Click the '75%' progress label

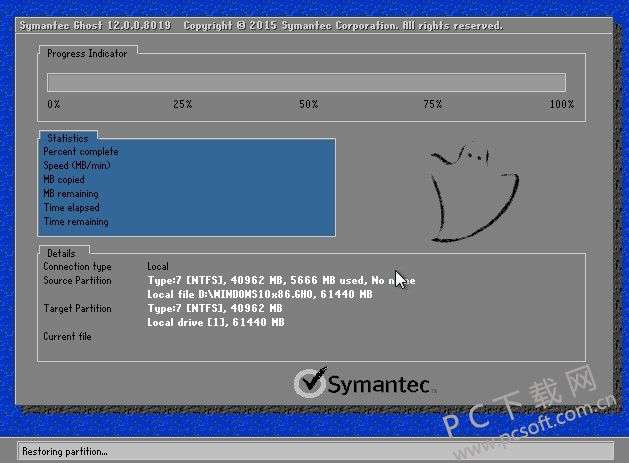pyautogui.click(x=432, y=104)
